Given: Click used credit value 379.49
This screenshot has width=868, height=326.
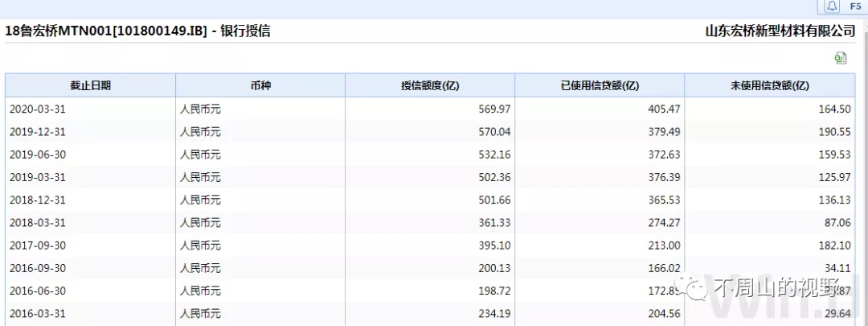Looking at the screenshot, I should (x=665, y=132).
